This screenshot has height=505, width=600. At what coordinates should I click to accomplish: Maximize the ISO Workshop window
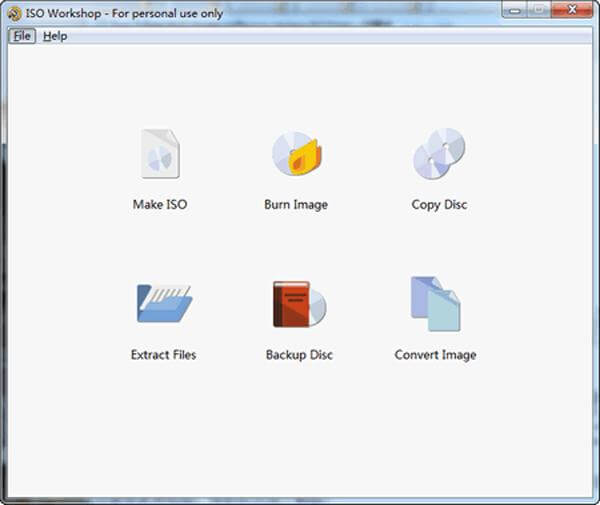pyautogui.click(x=539, y=10)
